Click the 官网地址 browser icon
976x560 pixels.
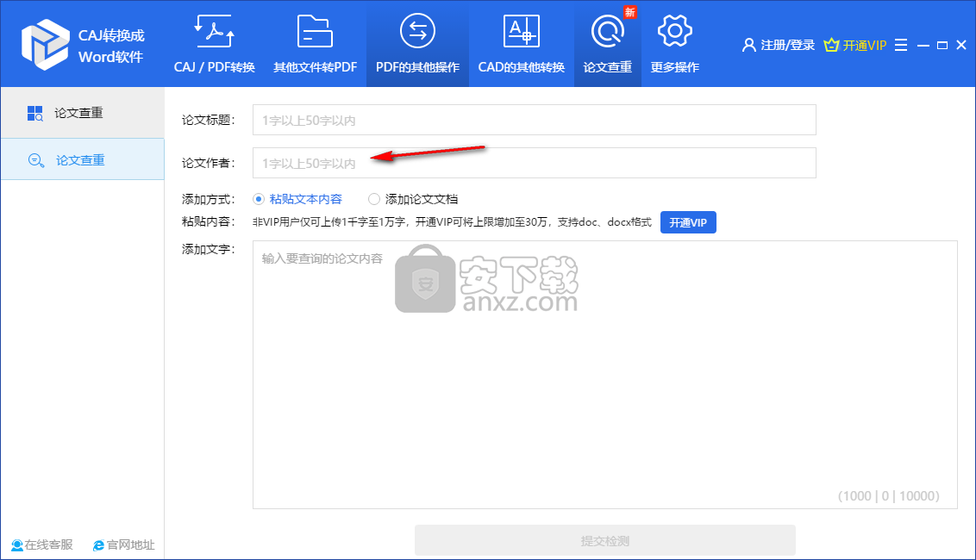[x=98, y=545]
